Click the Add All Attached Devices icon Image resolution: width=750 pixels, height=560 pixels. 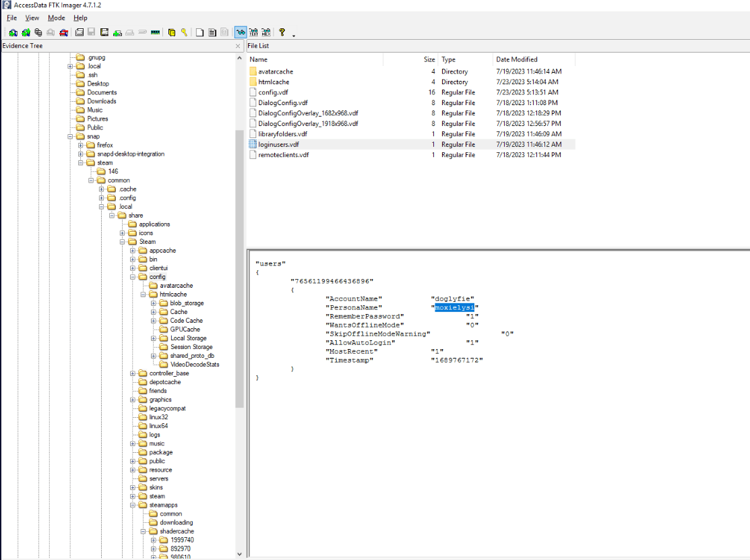pyautogui.click(x=26, y=32)
